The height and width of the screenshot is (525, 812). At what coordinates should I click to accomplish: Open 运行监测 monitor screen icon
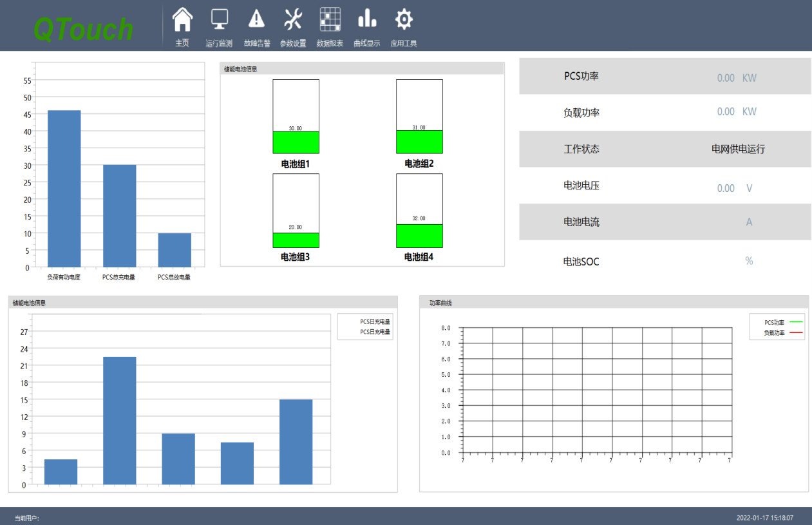[219, 20]
